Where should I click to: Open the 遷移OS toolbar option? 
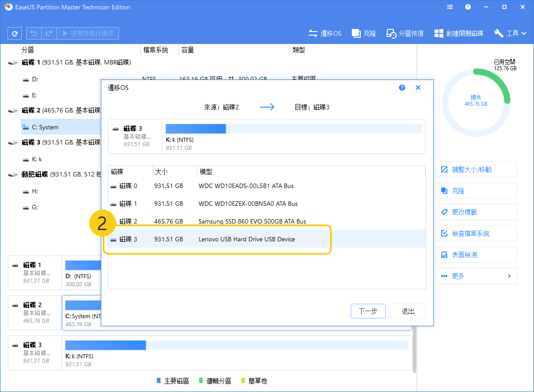click(x=325, y=33)
